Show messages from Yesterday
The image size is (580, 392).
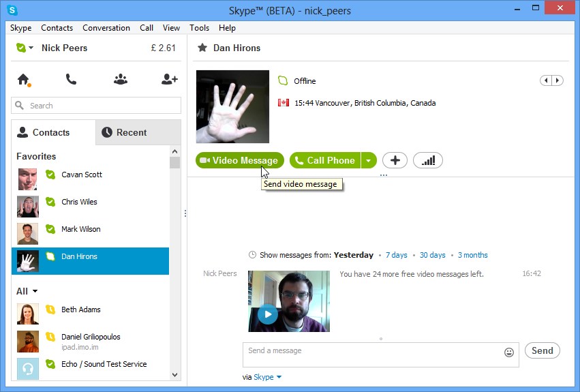[x=354, y=255]
